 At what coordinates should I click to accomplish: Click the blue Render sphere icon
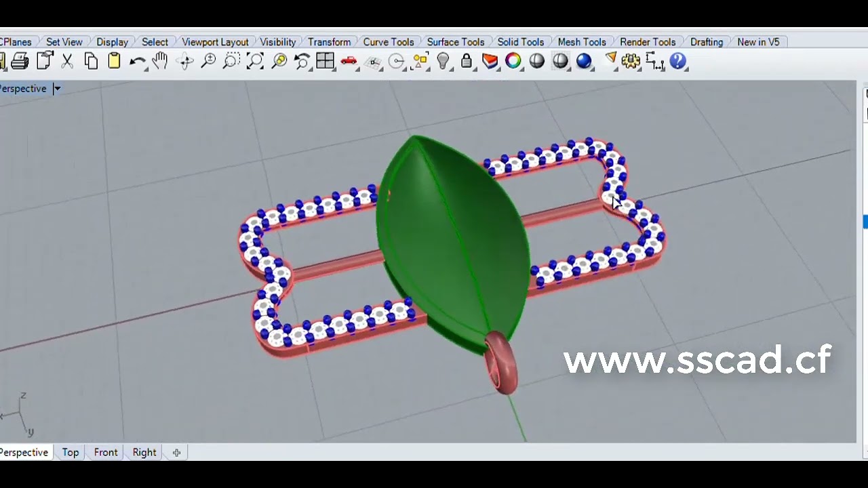tap(584, 61)
